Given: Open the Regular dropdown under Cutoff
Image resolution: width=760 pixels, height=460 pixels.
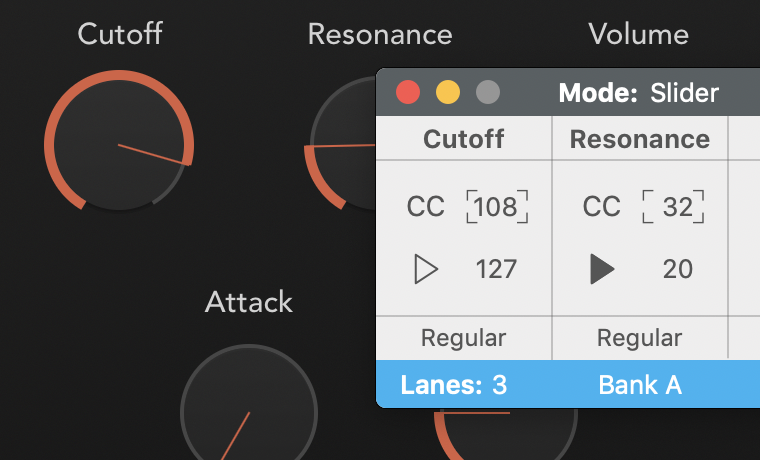Looking at the screenshot, I should (x=463, y=338).
